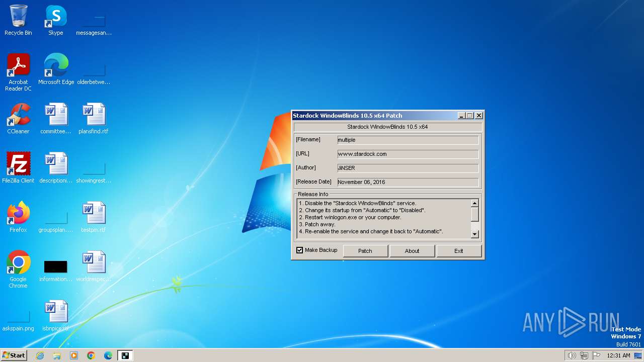Click the Release Date field
Screen dimensions: 644x362
coord(408,182)
